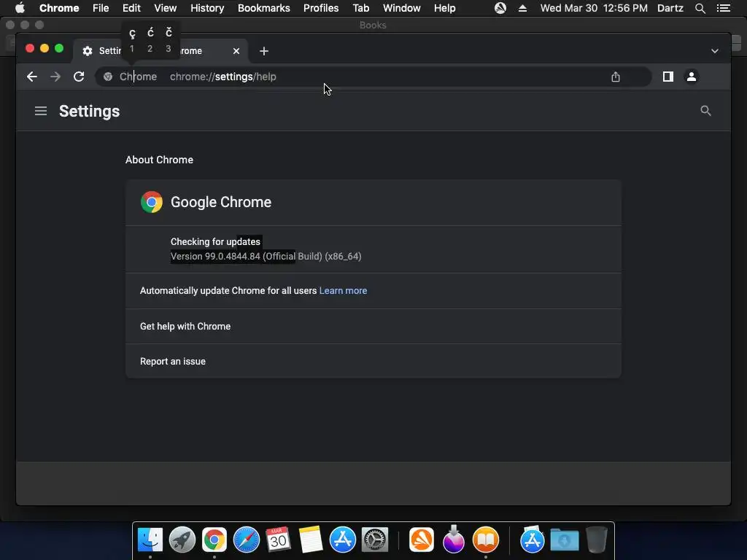Image resolution: width=747 pixels, height=560 pixels.
Task: Click the Google Chrome logo
Action: [152, 202]
